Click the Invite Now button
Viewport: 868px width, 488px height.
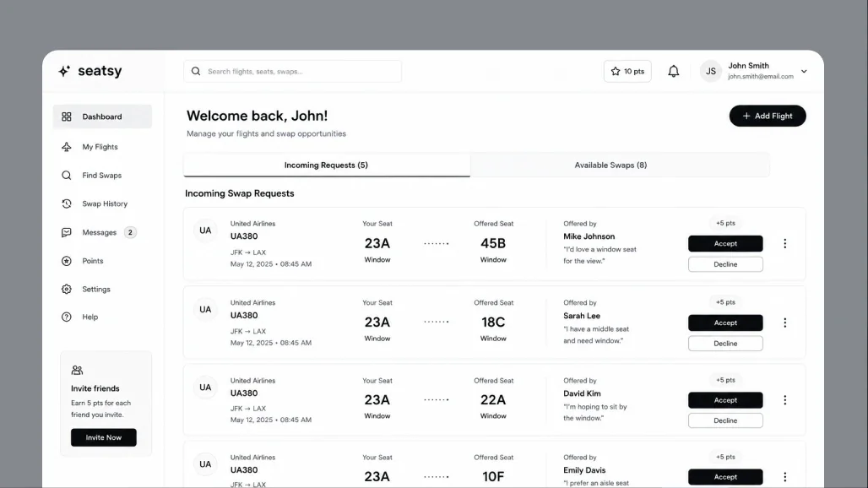pos(104,437)
